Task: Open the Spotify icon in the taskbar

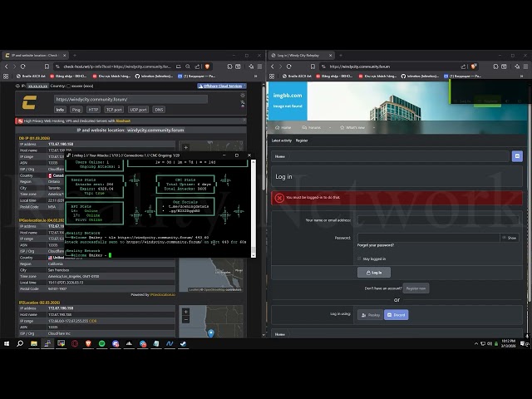Action: point(102,343)
